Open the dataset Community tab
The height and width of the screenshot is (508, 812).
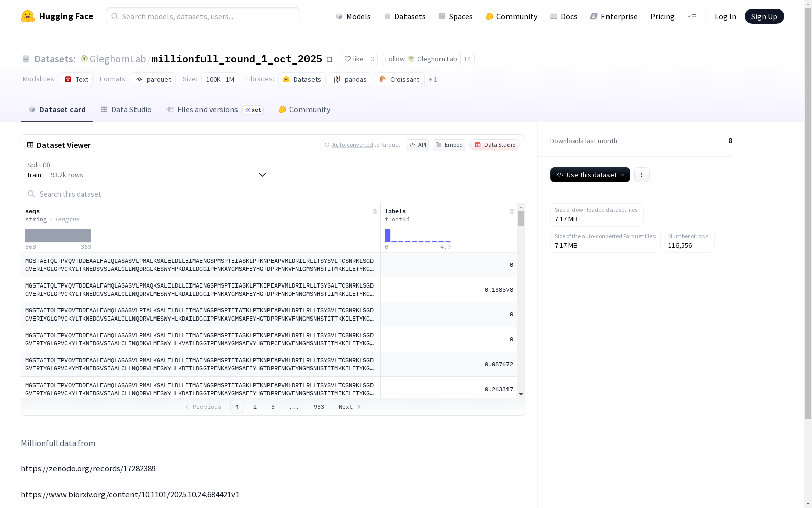click(x=304, y=110)
